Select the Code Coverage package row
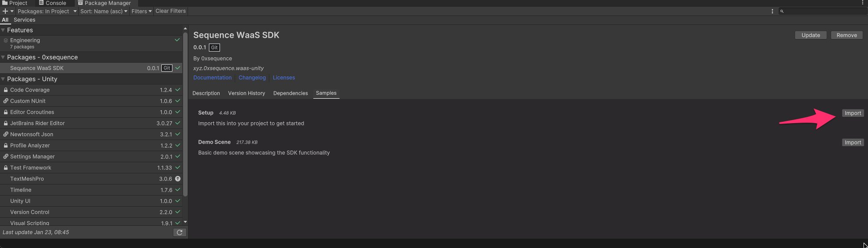Viewport: 868px width, 248px height. 91,90
